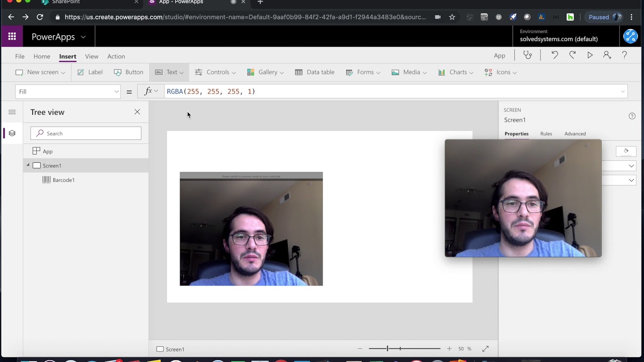Select the Insert ribbon tab
The width and height of the screenshot is (644, 362).
67,56
